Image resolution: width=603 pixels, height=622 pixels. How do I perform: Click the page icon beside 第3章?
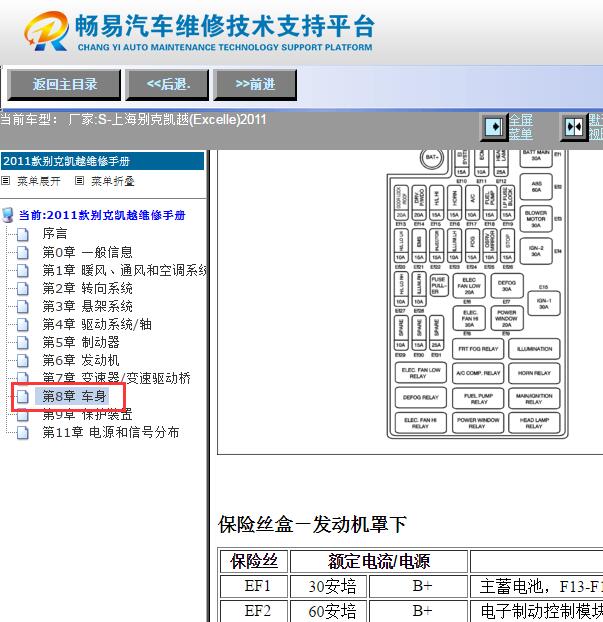(x=23, y=306)
